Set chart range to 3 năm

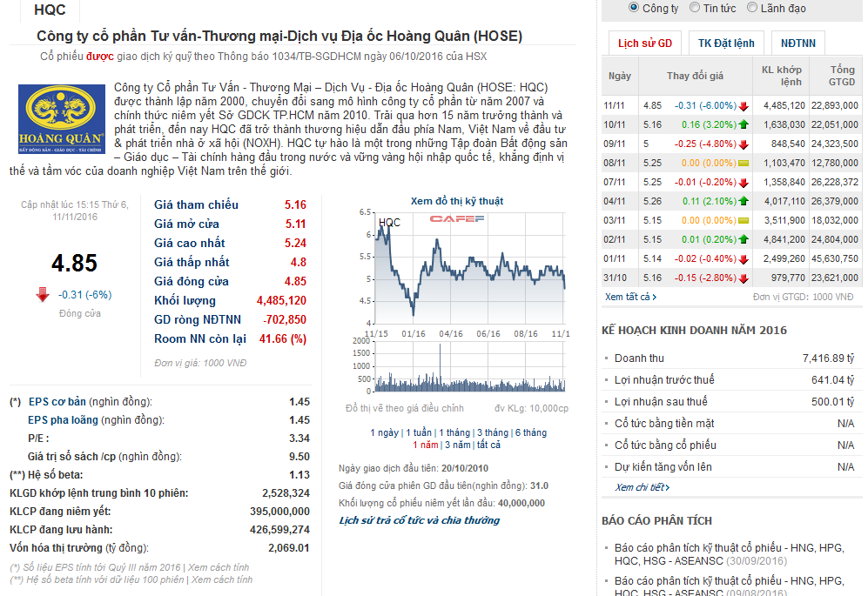click(x=457, y=445)
